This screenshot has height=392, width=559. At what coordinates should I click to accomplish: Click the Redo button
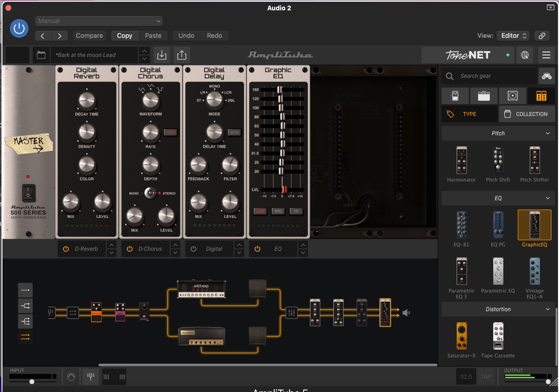pos(214,36)
